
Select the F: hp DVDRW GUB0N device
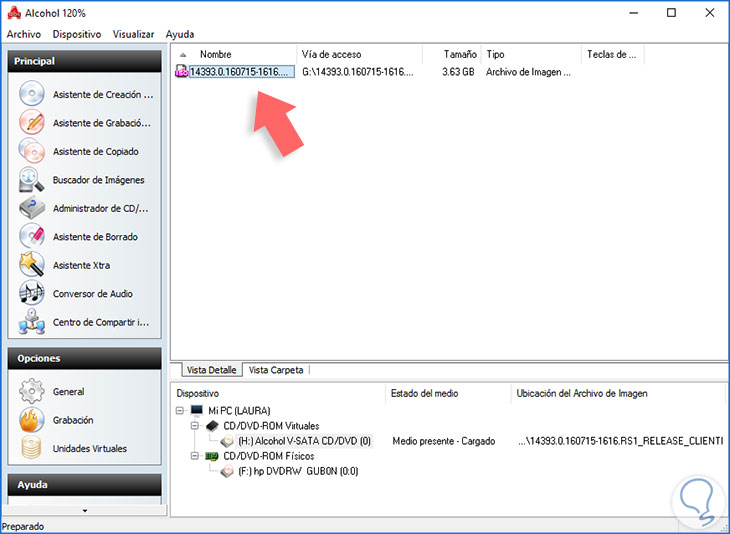click(298, 471)
